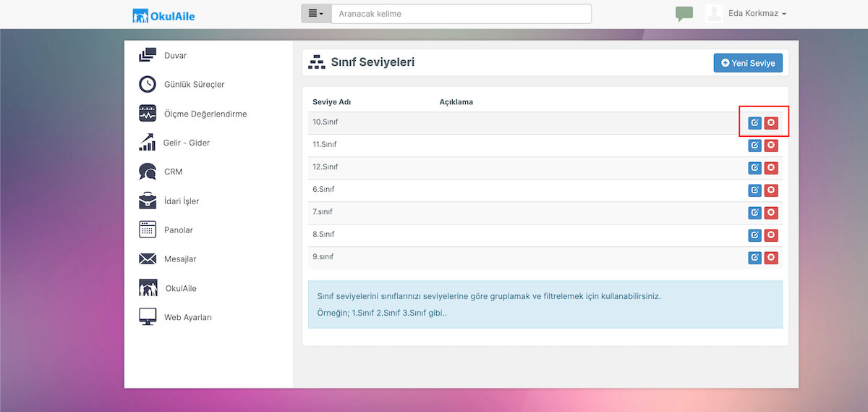Click the Web Ayarları monitor icon

click(148, 317)
